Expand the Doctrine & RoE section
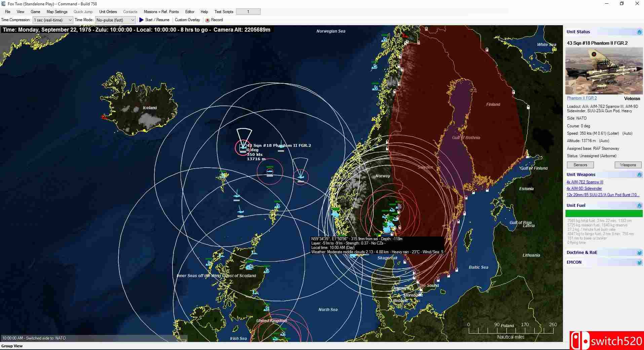644x350 pixels. tap(639, 252)
